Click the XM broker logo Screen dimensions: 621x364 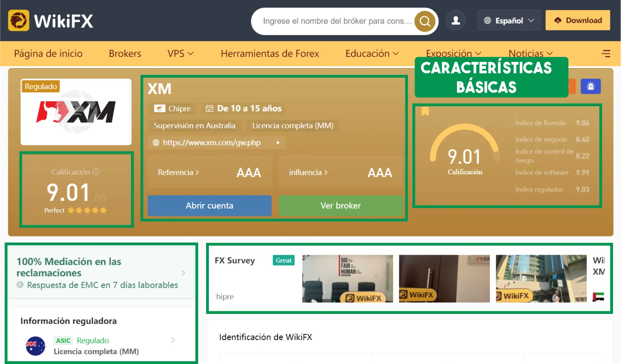(76, 112)
